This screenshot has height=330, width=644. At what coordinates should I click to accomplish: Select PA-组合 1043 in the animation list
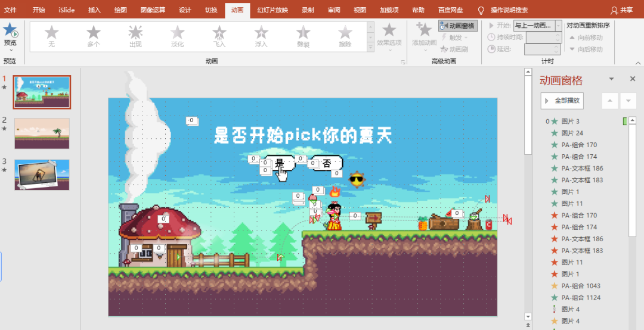point(580,286)
